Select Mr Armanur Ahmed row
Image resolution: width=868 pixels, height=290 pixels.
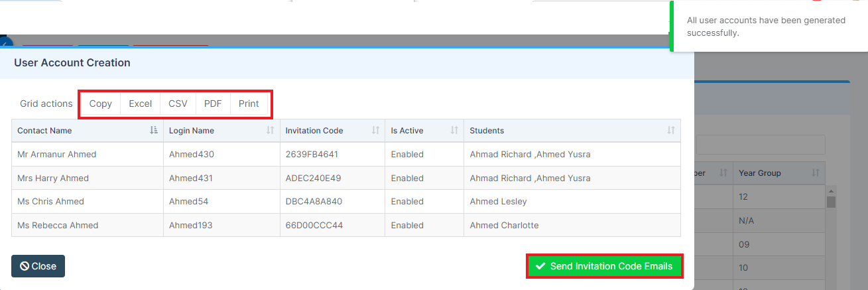pyautogui.click(x=346, y=154)
